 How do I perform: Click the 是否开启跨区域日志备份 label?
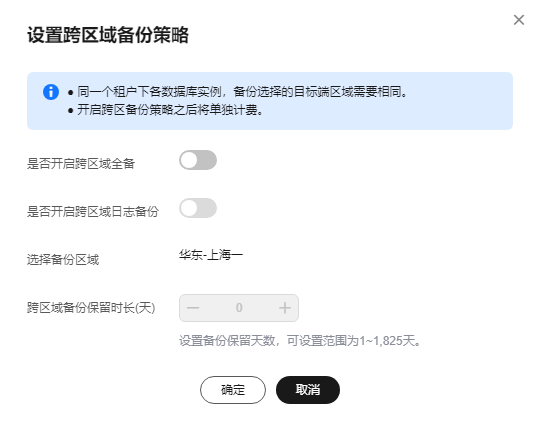point(93,211)
